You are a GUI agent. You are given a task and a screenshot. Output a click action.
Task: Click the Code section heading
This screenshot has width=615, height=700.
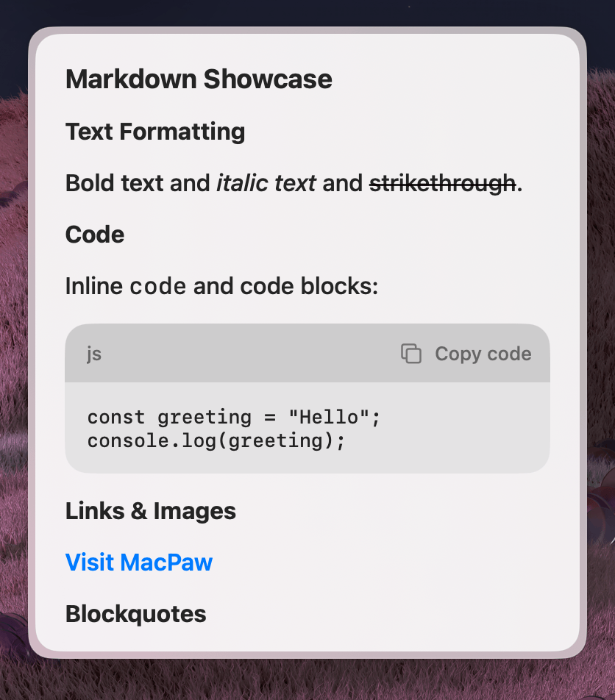click(95, 235)
